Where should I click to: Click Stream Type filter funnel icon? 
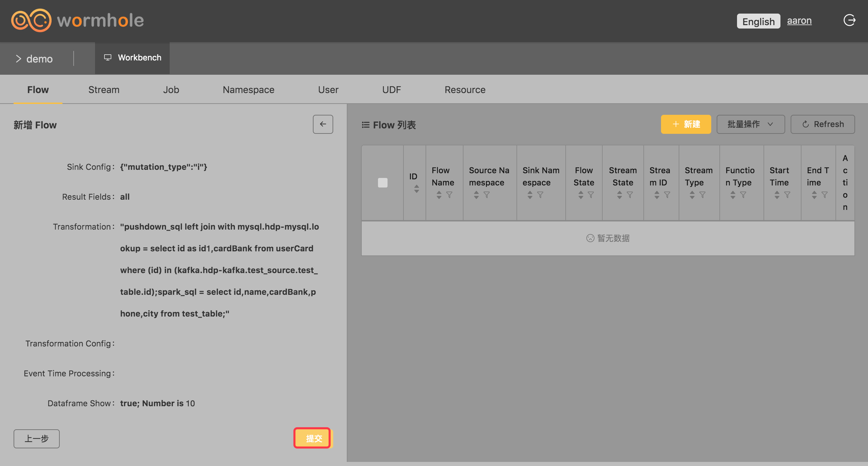[x=702, y=195]
